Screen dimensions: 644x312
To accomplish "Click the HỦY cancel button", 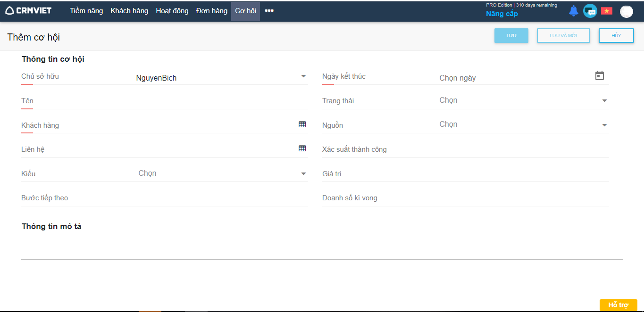I will click(616, 36).
